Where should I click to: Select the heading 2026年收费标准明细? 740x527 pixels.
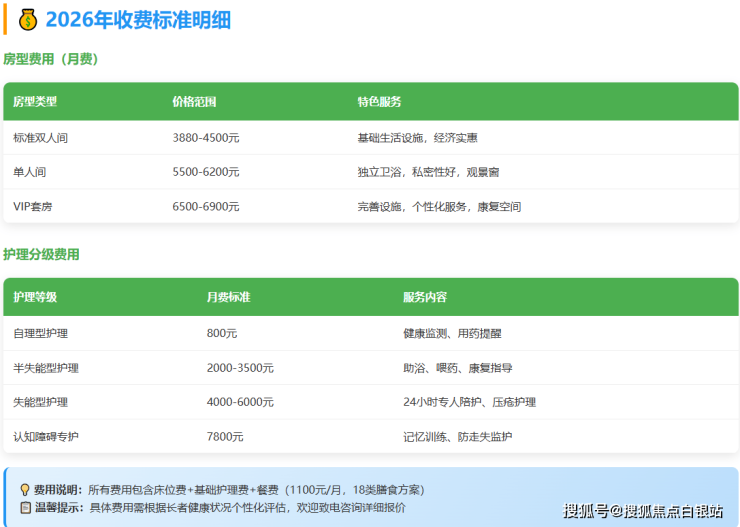tap(138, 20)
